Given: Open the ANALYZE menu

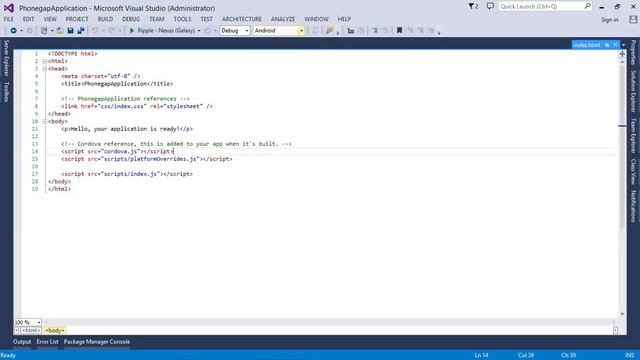Looking at the screenshot, I should (x=283, y=19).
